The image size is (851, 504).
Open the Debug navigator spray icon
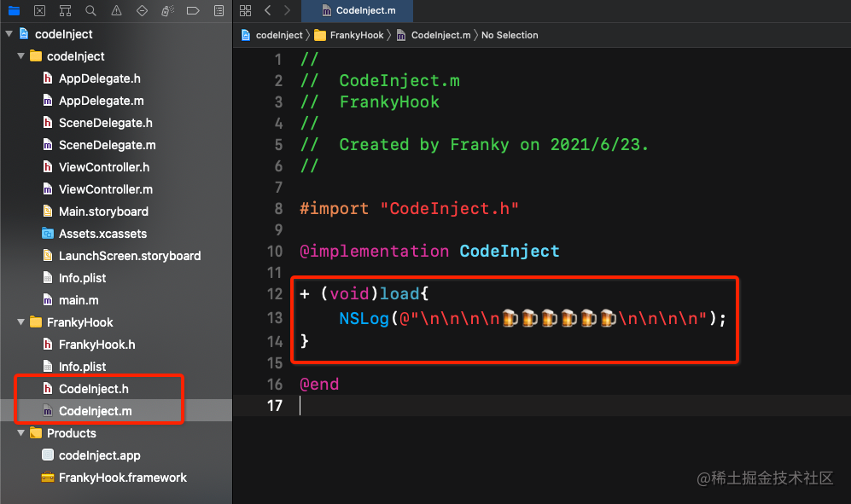coord(167,10)
